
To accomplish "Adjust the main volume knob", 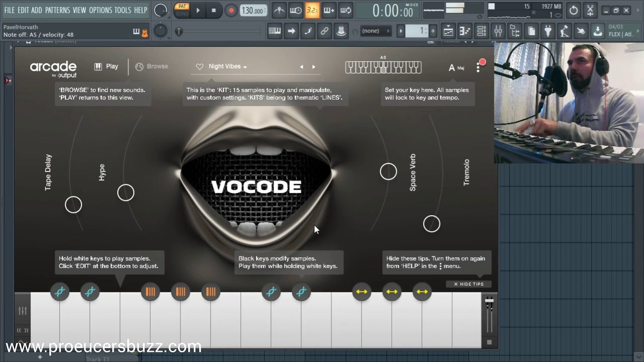I will (x=160, y=10).
